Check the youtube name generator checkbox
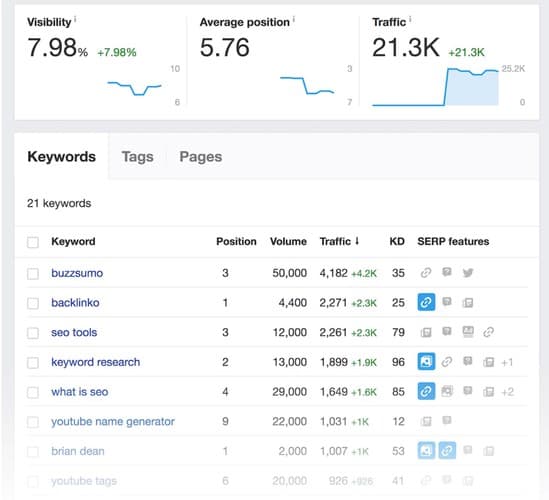 click(x=33, y=422)
